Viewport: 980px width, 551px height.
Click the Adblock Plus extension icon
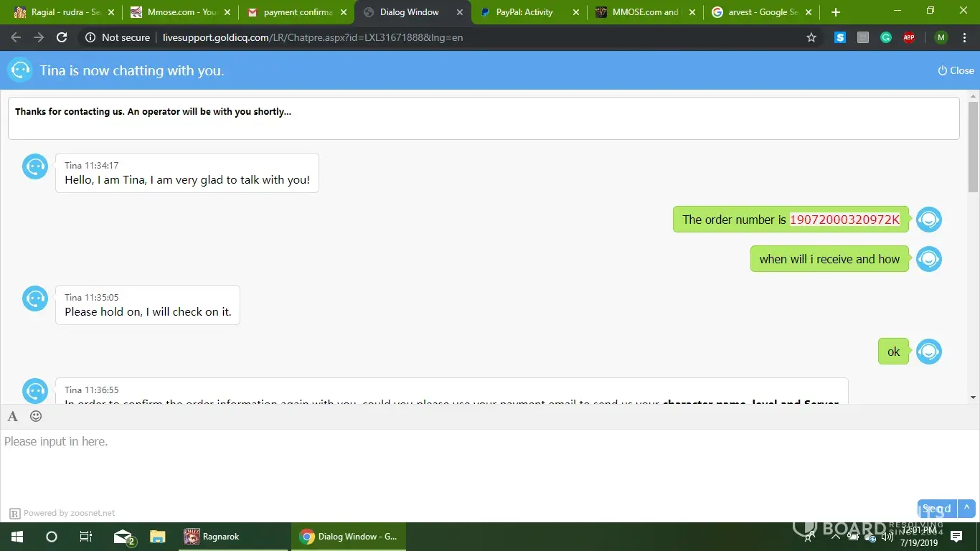click(909, 37)
